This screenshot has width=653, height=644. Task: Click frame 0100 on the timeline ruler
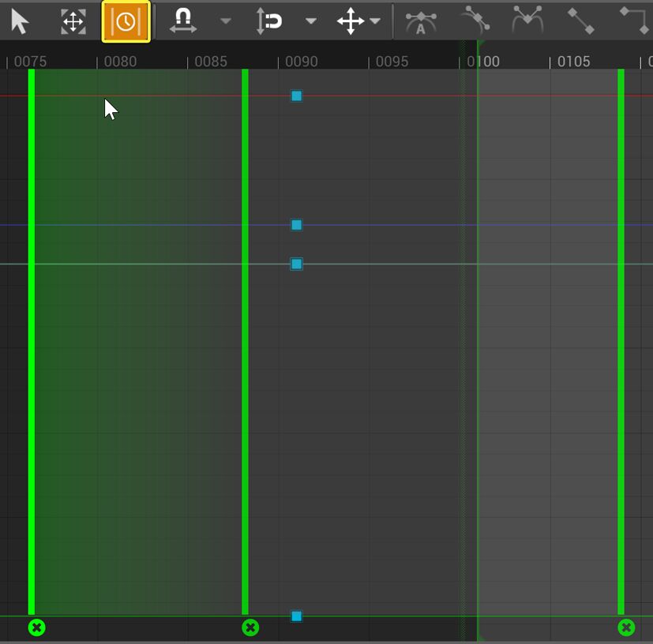coord(483,61)
